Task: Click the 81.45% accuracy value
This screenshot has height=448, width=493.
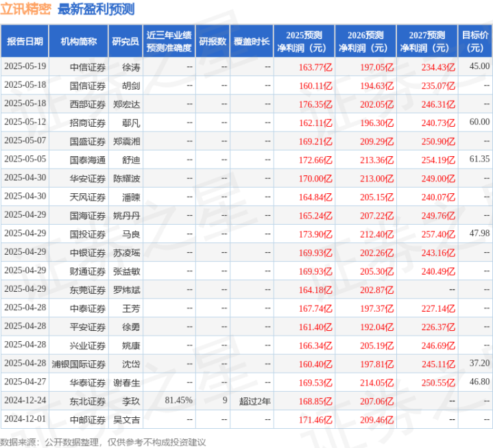Action: tap(178, 400)
